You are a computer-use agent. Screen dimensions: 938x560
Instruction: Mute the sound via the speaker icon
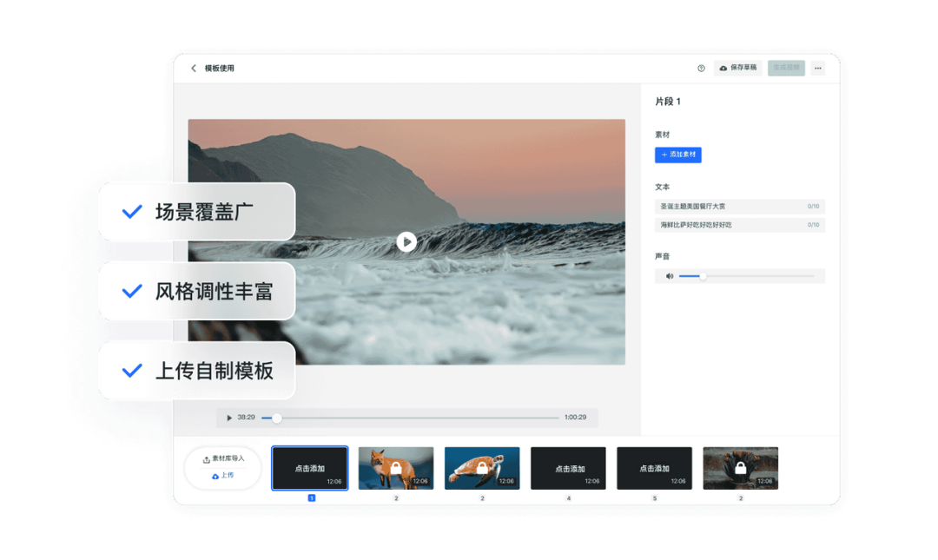pyautogui.click(x=670, y=276)
